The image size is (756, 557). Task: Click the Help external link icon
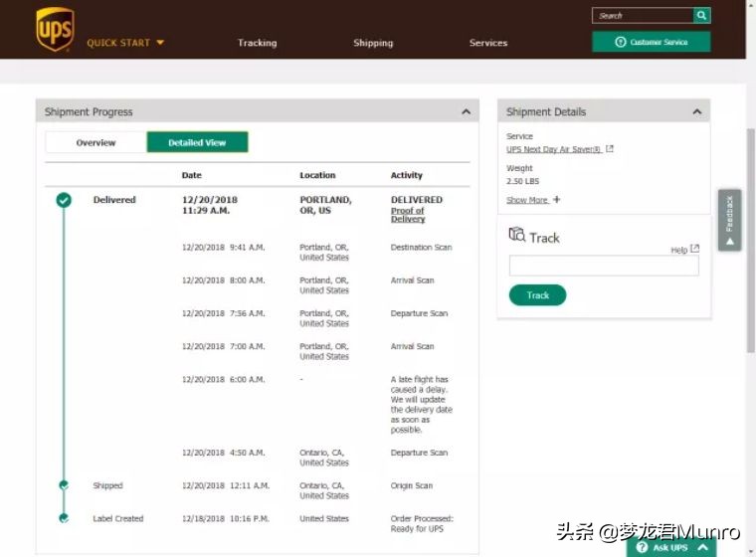[694, 249]
